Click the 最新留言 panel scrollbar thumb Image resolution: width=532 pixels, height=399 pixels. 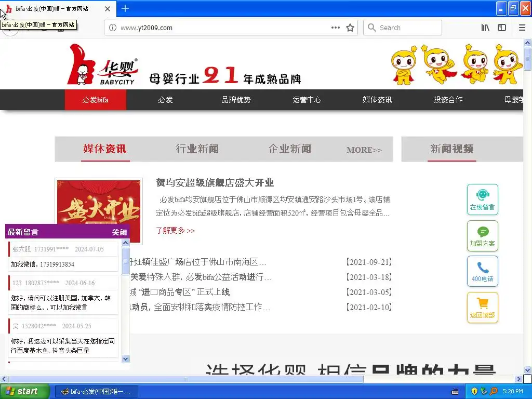pyautogui.click(x=126, y=261)
